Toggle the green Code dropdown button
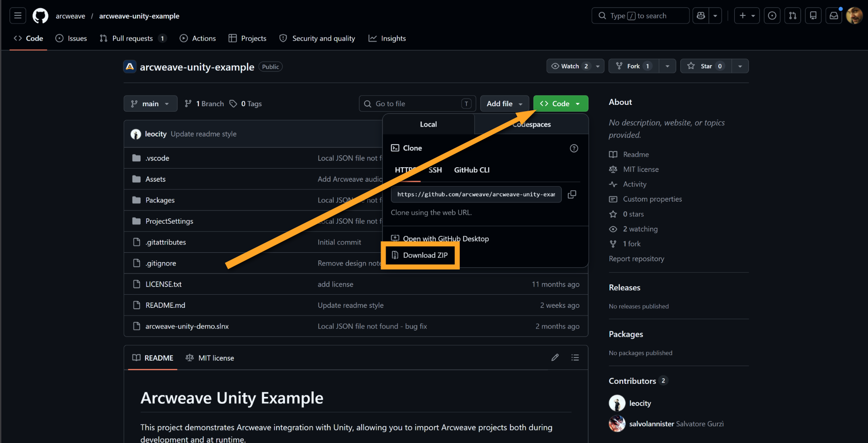868x443 pixels. point(561,104)
